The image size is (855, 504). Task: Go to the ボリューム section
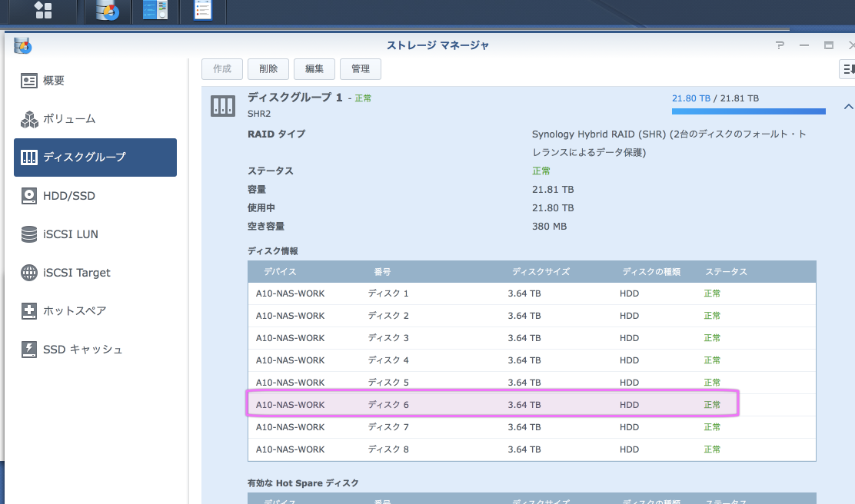(68, 119)
